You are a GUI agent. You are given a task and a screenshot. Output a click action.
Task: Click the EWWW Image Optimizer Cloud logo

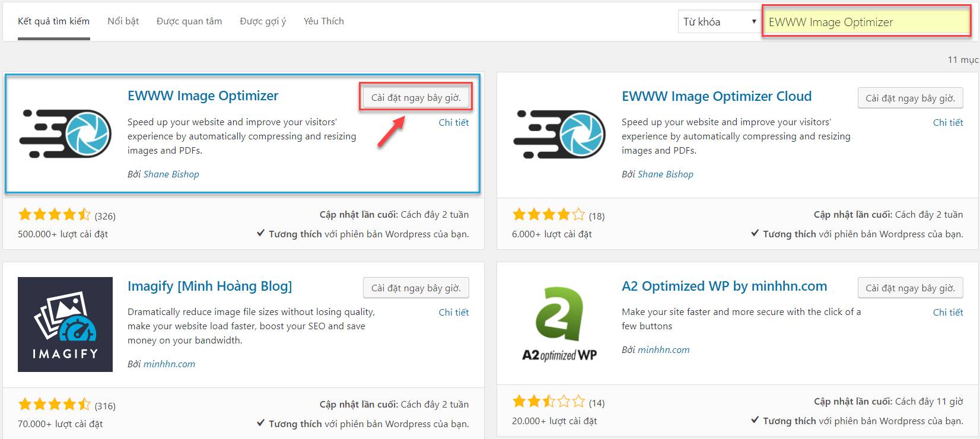click(559, 133)
